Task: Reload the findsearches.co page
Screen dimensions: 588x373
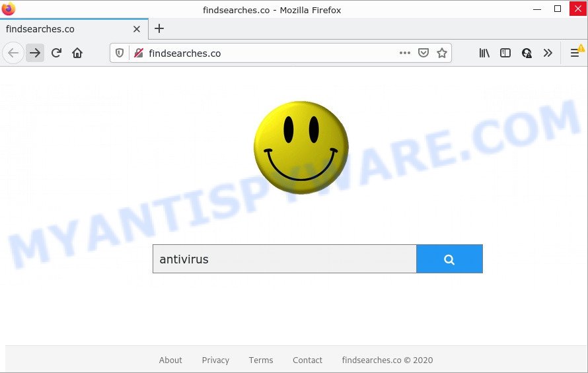Action: [x=56, y=53]
